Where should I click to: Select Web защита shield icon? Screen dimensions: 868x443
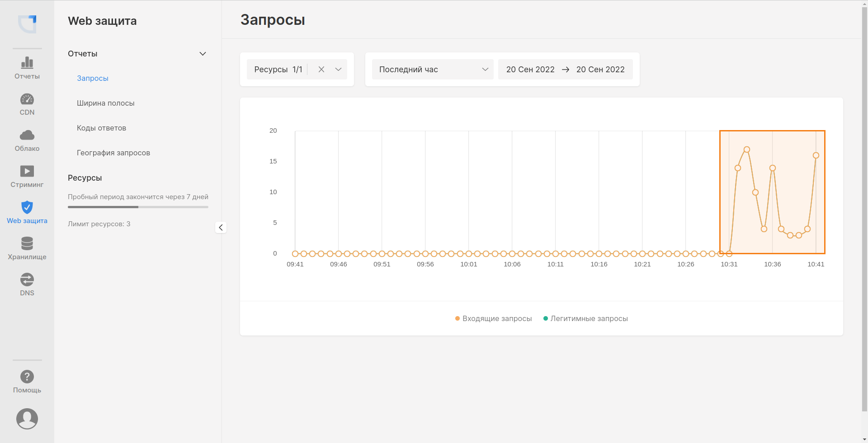click(x=27, y=207)
